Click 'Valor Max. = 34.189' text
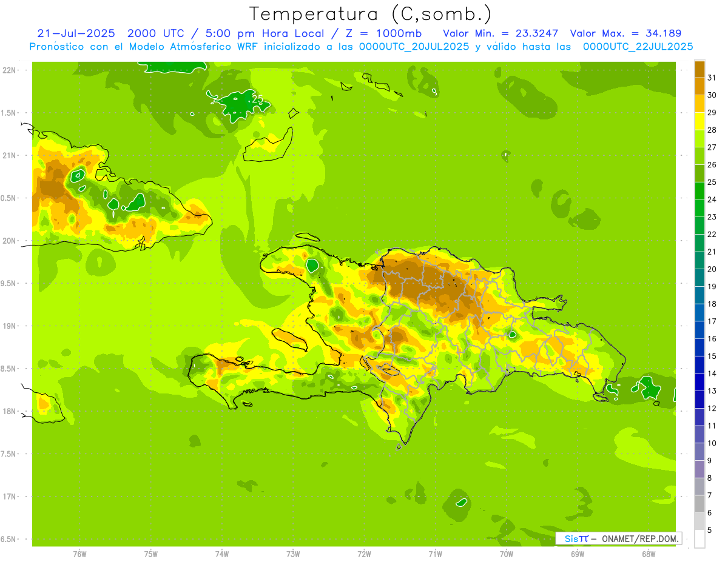 pyautogui.click(x=626, y=33)
